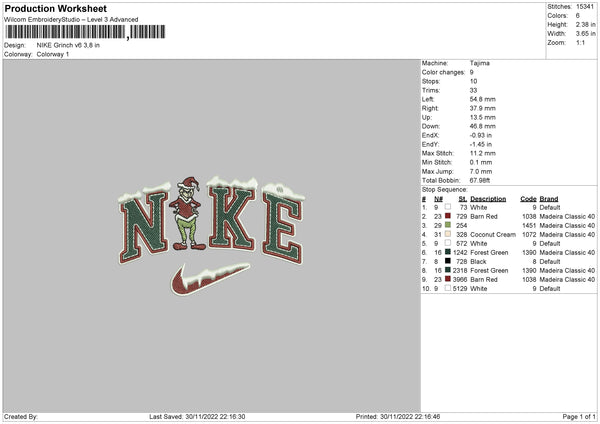Click 'Madeira Classic 40' brand in stop 2
The height and width of the screenshot is (424, 600).
click(x=567, y=216)
